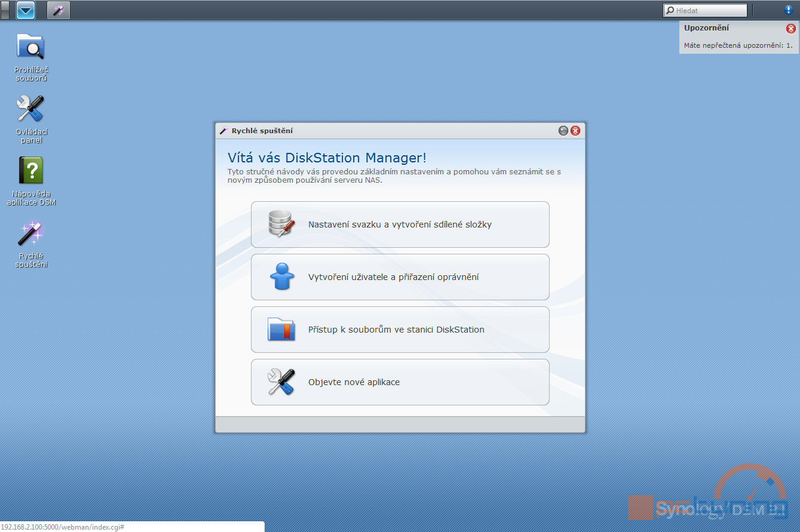Open Objevte nové aplikace guide
The image size is (800, 532).
400,382
